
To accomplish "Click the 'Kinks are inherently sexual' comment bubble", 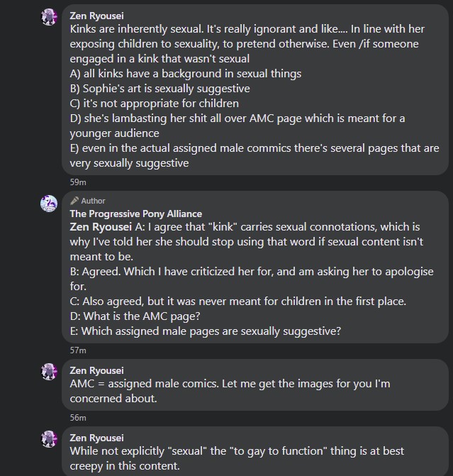I will 255,89.
